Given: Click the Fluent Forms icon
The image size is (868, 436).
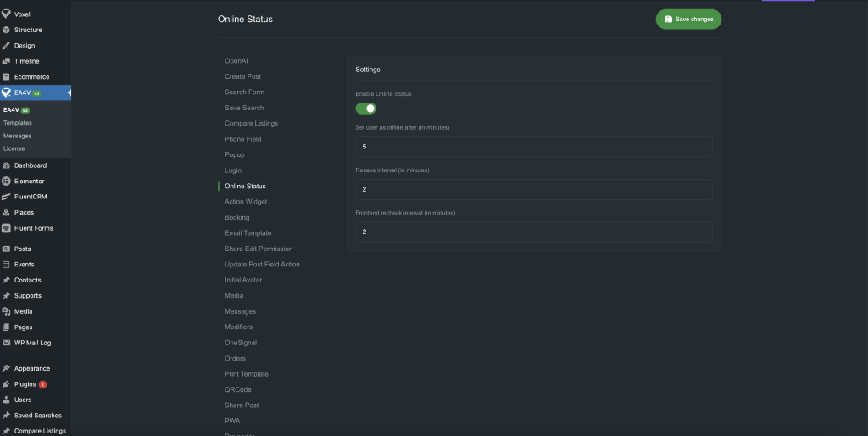Looking at the screenshot, I should click(7, 228).
